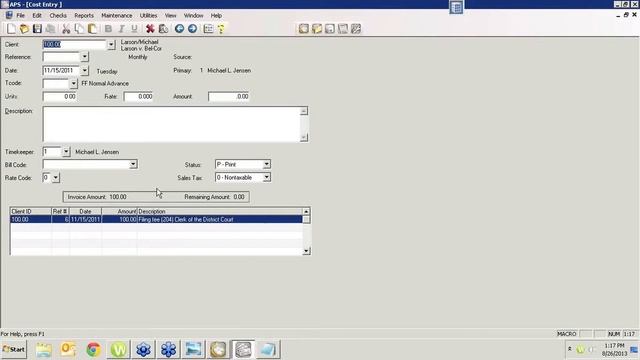
Task: Click the fifth icon in right toolbar group
Action: click(x=356, y=29)
